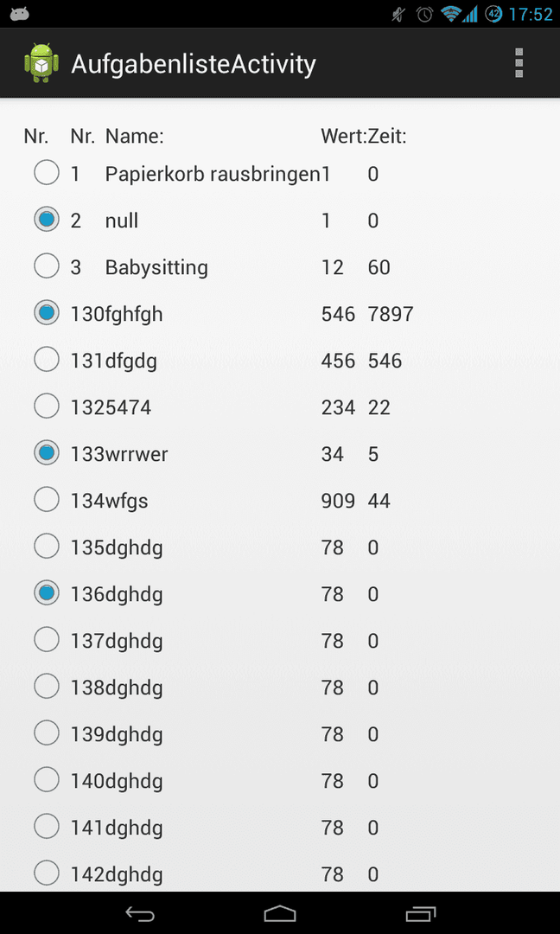The image size is (560, 934).
Task: Toggle the radio button for 130fghfgh
Action: [x=47, y=313]
